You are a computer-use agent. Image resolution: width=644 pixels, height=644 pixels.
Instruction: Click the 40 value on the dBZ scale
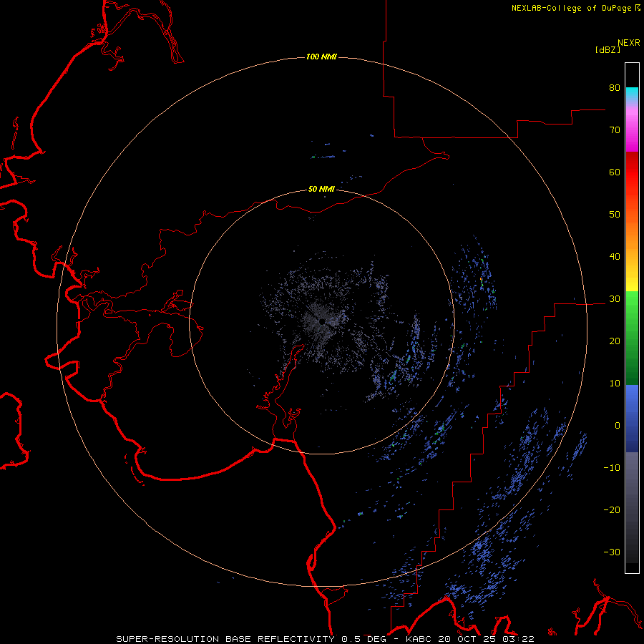(615, 257)
